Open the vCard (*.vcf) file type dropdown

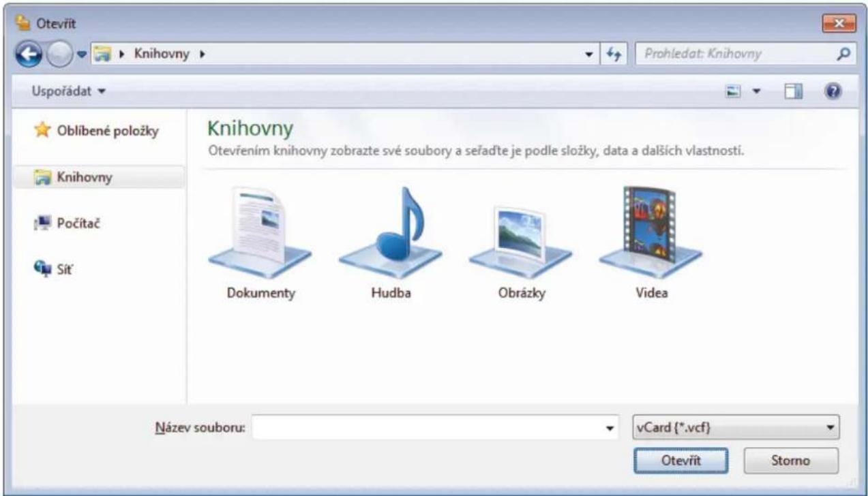pos(736,428)
